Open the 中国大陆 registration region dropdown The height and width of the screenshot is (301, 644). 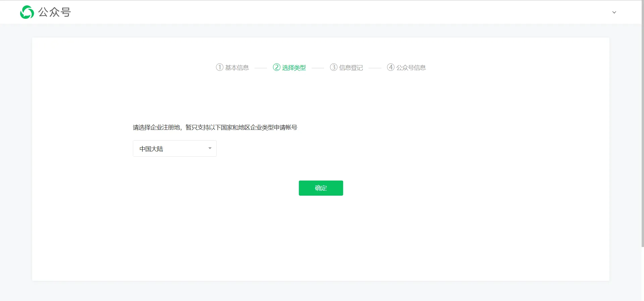coord(171,149)
